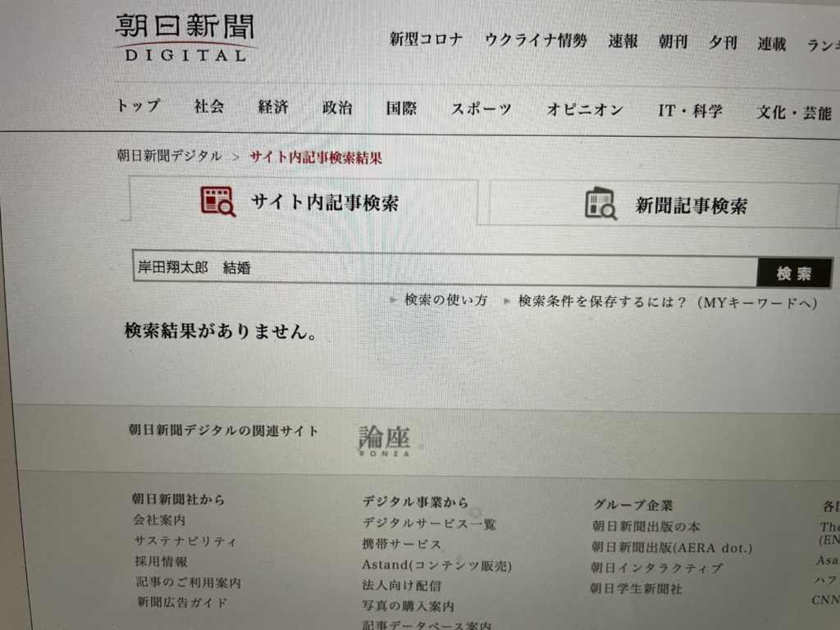Select the site article search icon
The width and height of the screenshot is (840, 630).
click(218, 202)
